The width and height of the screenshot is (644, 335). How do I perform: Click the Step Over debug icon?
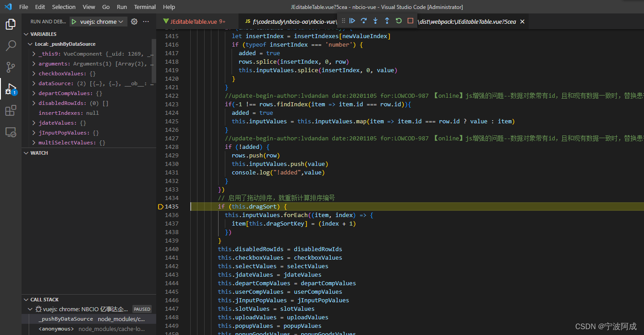[364, 21]
